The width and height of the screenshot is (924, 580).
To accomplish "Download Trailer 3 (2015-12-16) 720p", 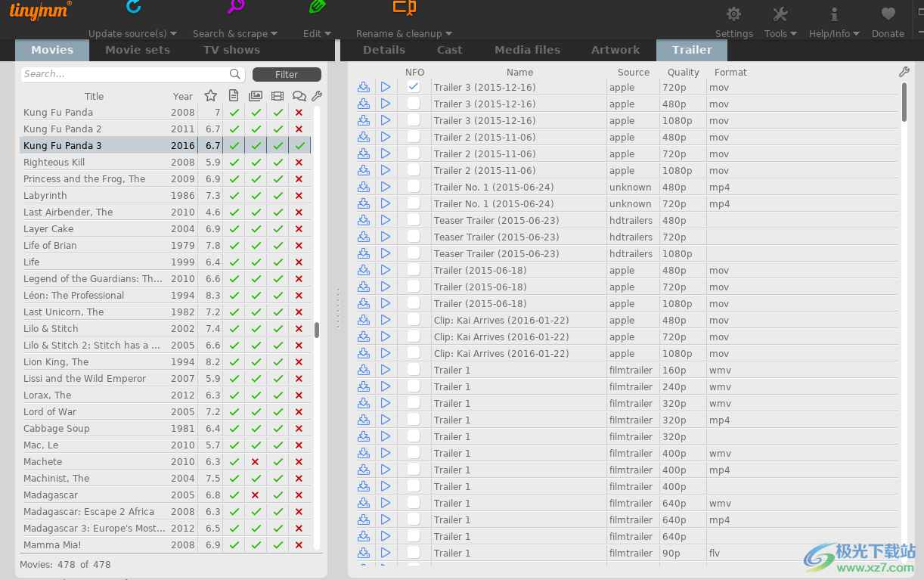I will click(x=364, y=87).
